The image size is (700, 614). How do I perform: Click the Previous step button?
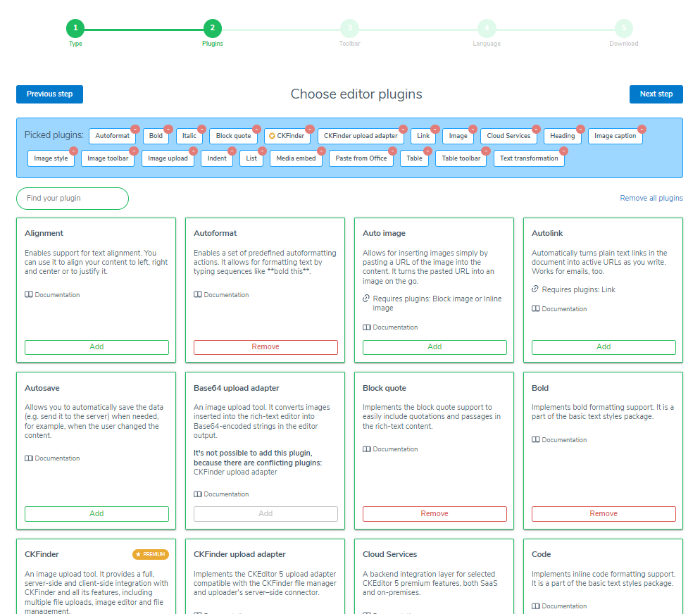(x=49, y=94)
